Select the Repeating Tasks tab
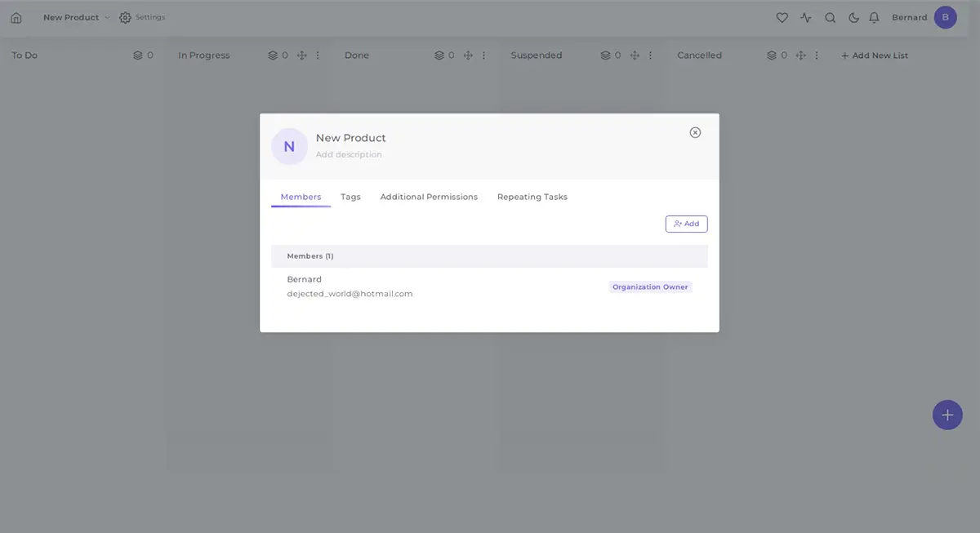 tap(532, 197)
